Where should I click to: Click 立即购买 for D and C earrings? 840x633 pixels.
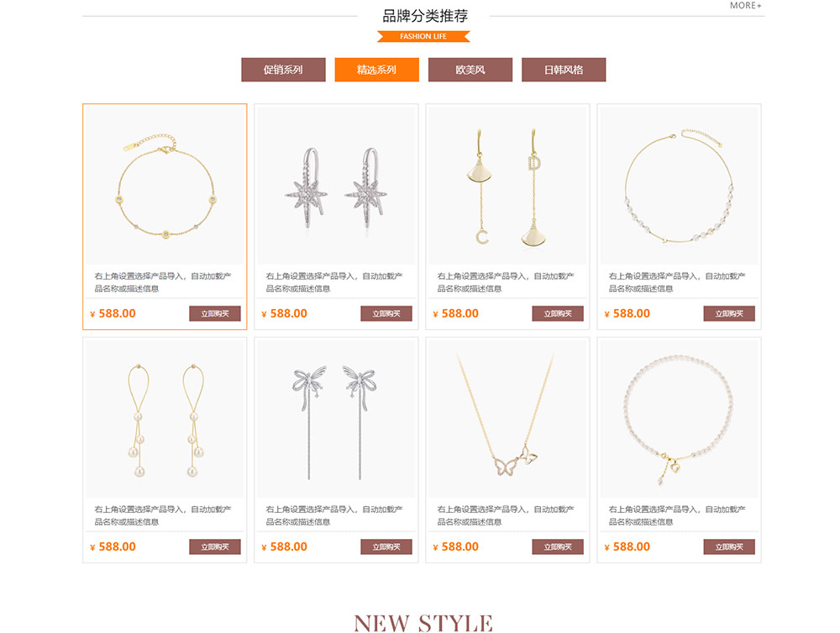(558, 313)
